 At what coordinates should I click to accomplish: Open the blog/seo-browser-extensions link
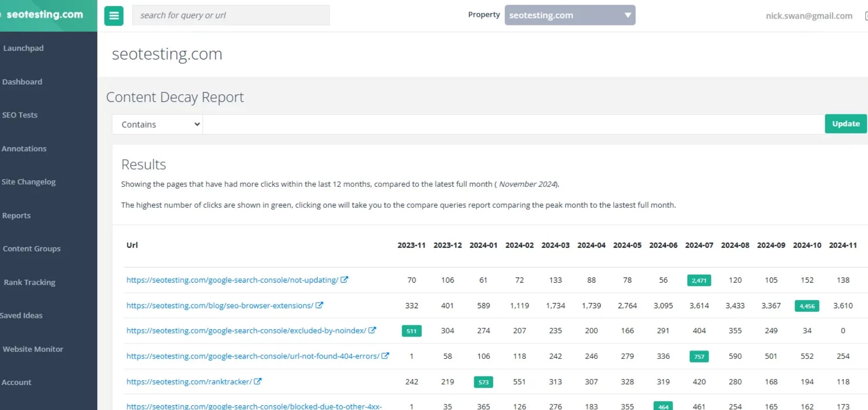(220, 305)
